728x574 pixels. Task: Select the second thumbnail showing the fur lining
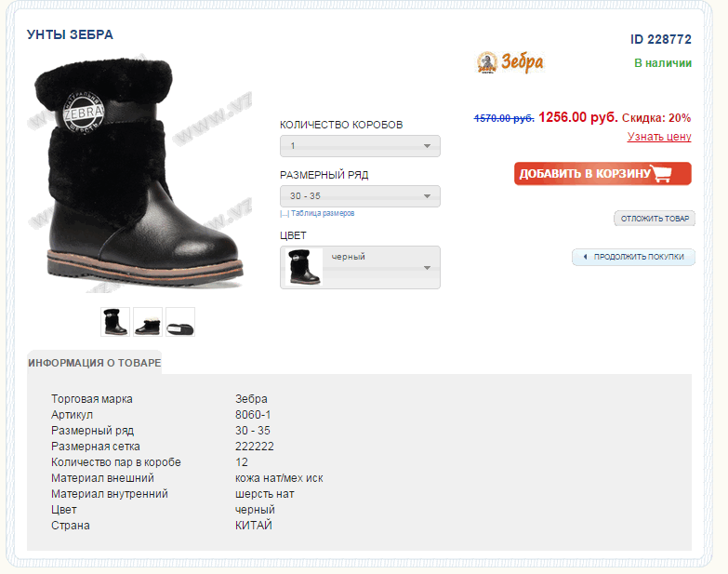click(x=148, y=321)
